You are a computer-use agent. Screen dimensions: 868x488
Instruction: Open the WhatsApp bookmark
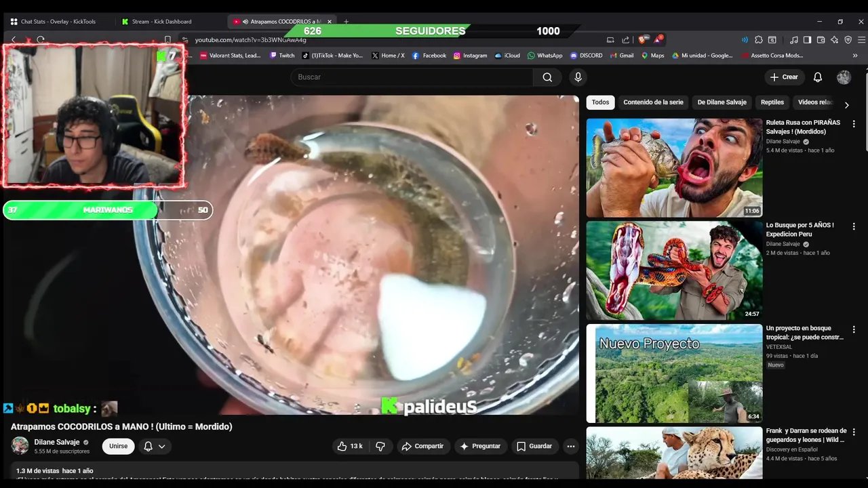coord(545,56)
